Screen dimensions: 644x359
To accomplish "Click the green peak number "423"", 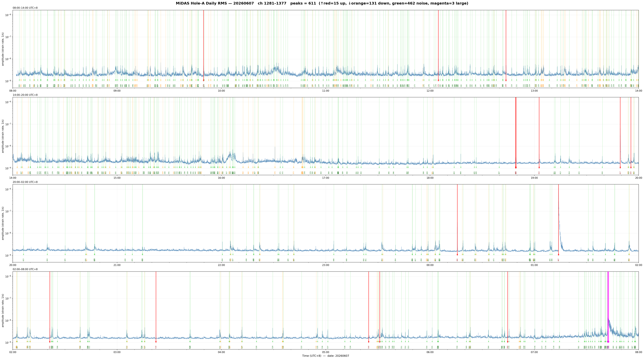I will click(x=24, y=260).
